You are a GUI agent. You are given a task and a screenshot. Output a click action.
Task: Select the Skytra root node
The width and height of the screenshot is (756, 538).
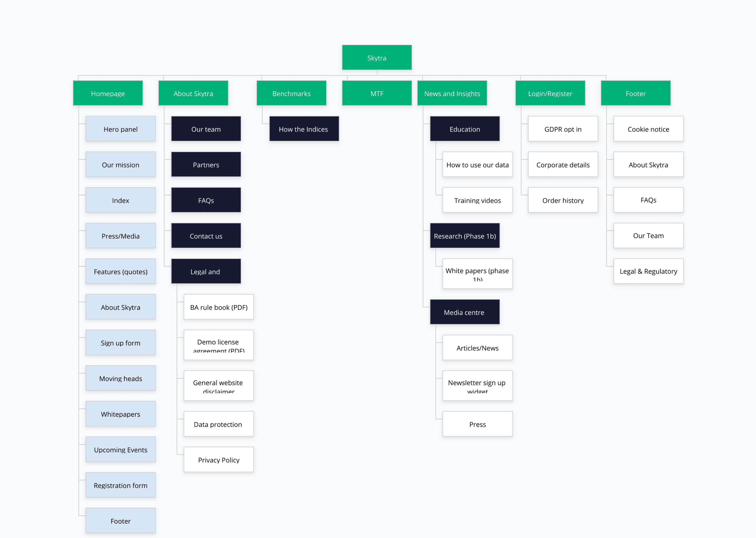(x=377, y=58)
